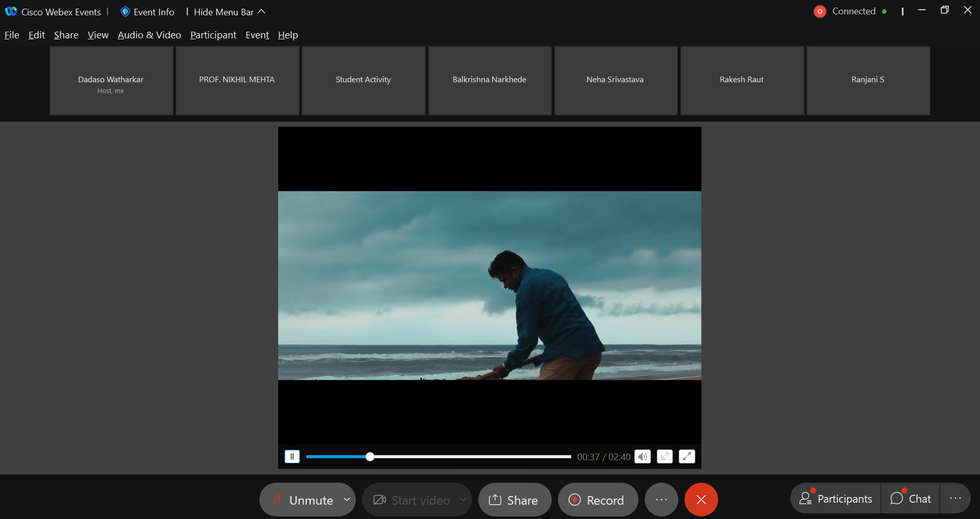Select Neha Srivastava participant tile
Screen dimensions: 980x519
[616, 81]
